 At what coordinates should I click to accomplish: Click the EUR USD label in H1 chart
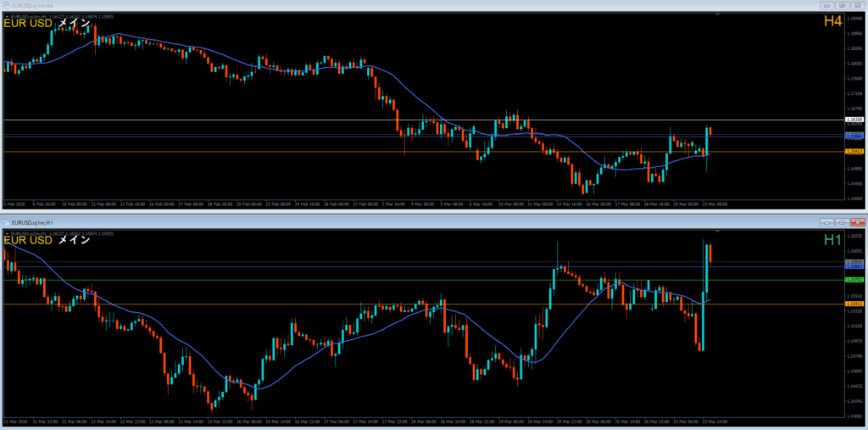point(29,240)
